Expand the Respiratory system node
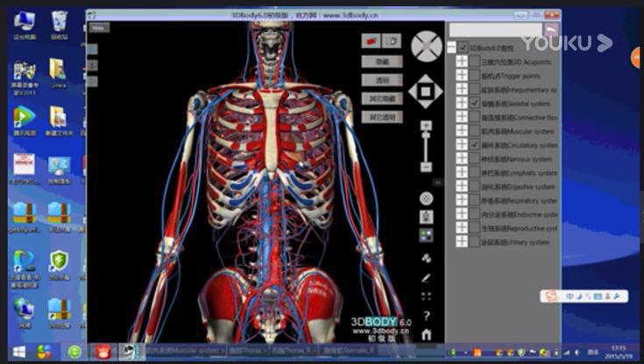The height and width of the screenshot is (364, 644). (x=462, y=199)
